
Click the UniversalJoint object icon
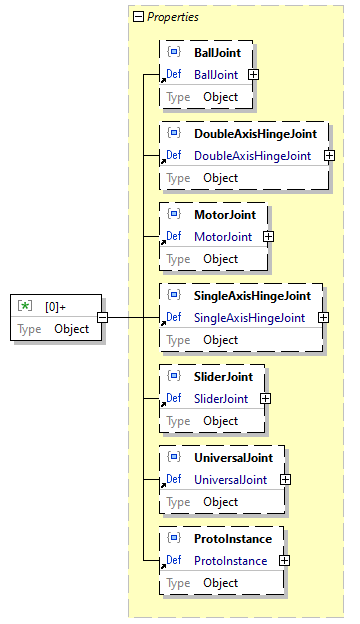(x=174, y=456)
